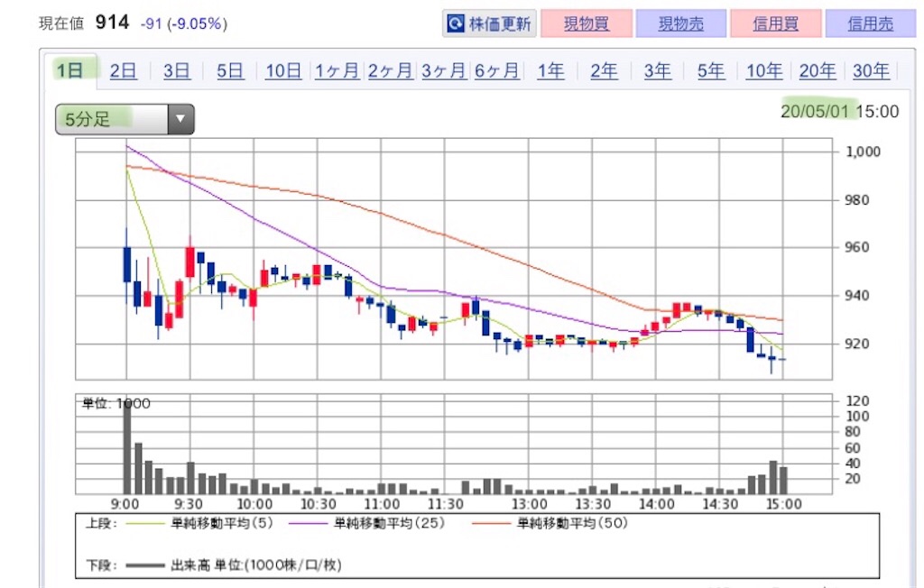Click the 100 volume axis label
Viewport: 924px width, 588px height.
857,417
